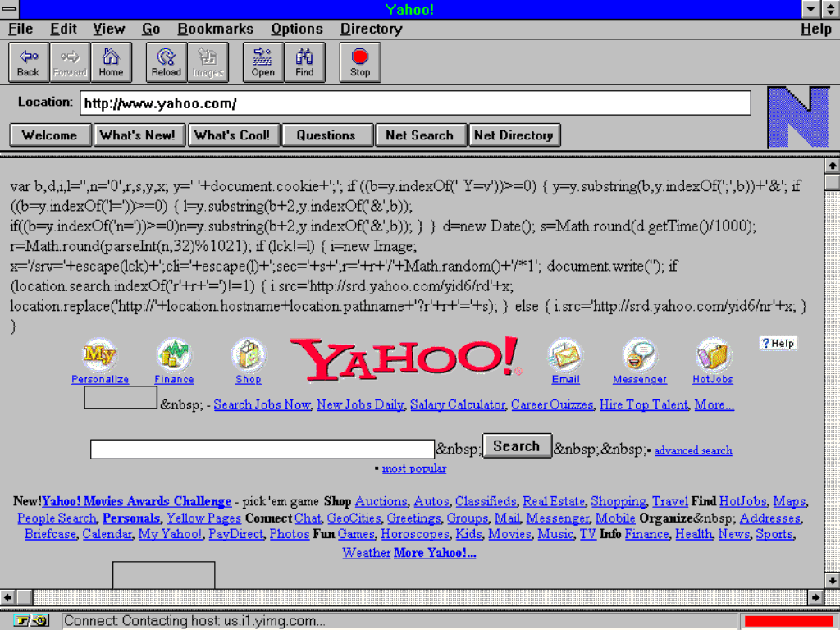Open the My Personalize icon

99,354
